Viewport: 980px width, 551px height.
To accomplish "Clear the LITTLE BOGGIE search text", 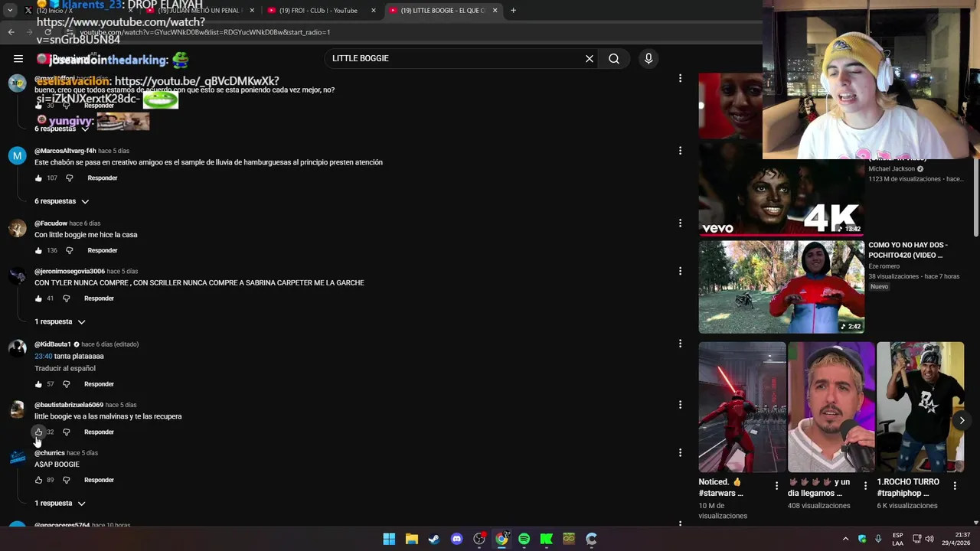I will (590, 58).
